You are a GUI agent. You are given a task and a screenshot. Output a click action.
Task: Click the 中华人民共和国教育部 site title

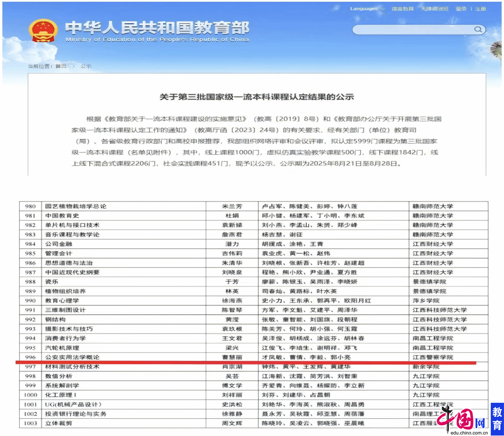[157, 28]
